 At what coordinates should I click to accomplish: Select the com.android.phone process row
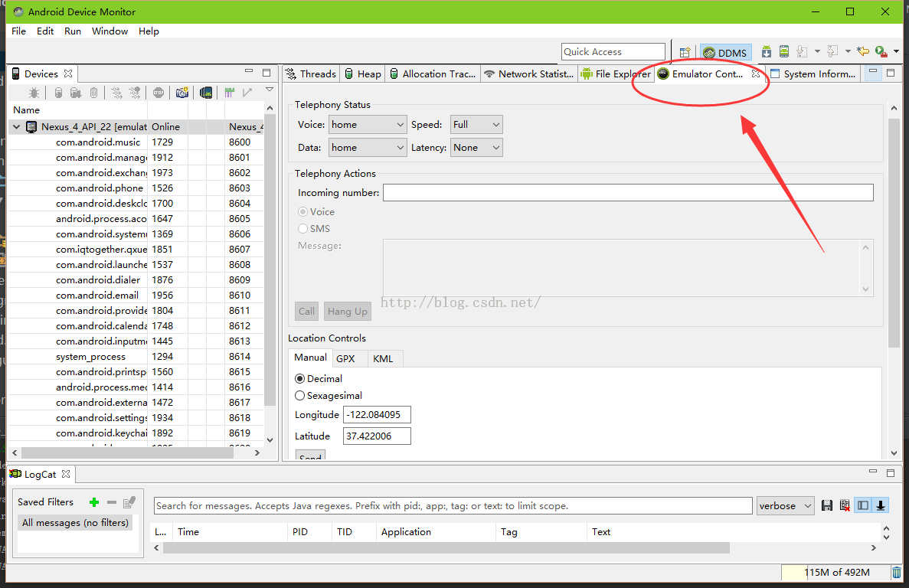[136, 188]
